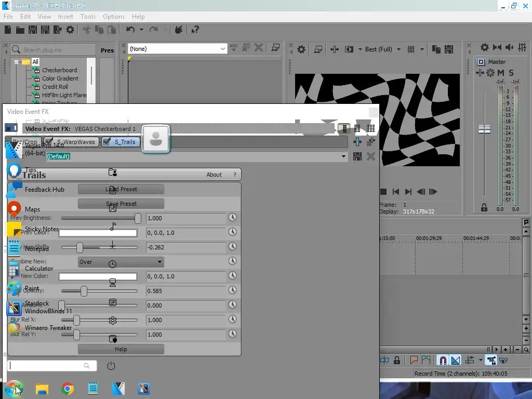Open the Options menu
The height and width of the screenshot is (399, 532).
tap(114, 17)
